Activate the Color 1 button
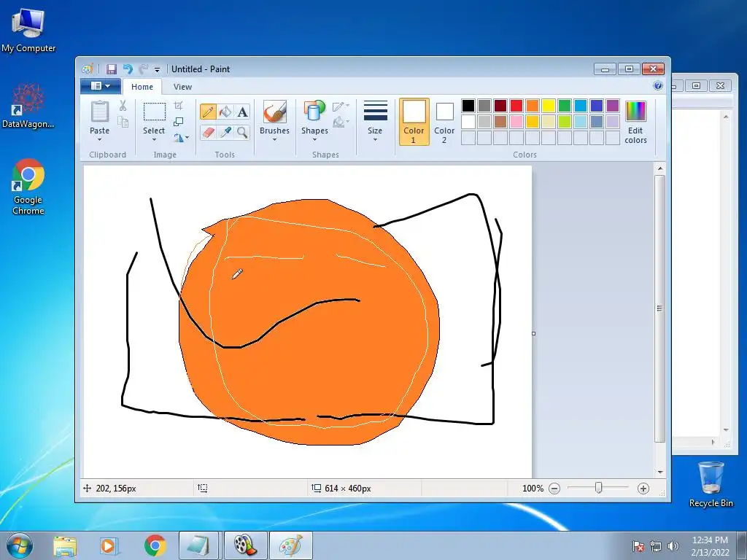 [414, 122]
